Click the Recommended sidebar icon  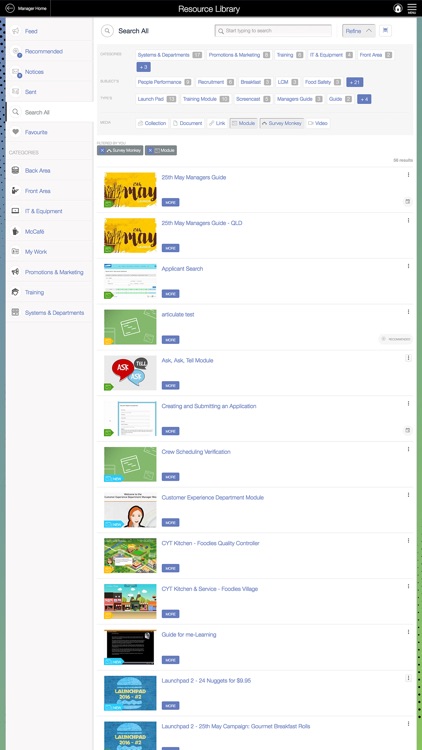(16, 51)
